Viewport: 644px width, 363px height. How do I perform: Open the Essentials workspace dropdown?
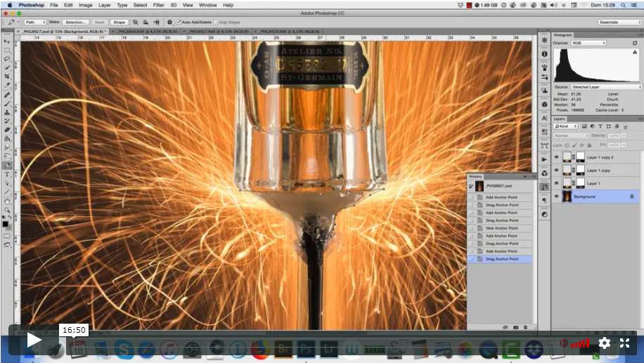coord(620,22)
